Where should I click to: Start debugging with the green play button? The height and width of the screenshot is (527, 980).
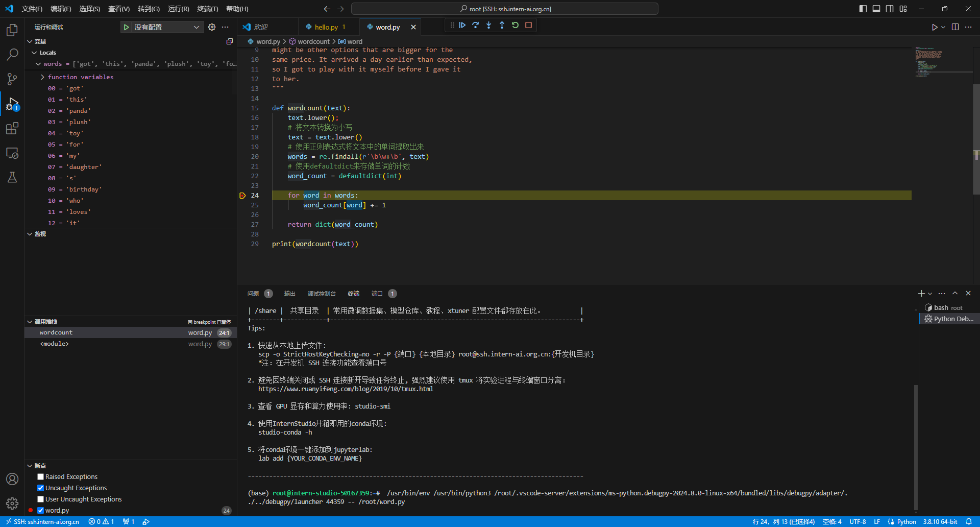tap(126, 27)
